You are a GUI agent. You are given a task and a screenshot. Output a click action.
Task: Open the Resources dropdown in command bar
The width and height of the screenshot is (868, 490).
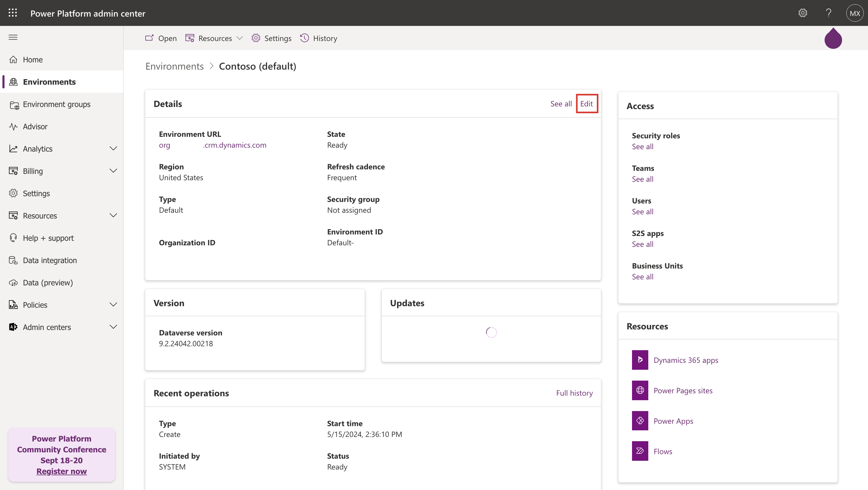[x=214, y=38]
